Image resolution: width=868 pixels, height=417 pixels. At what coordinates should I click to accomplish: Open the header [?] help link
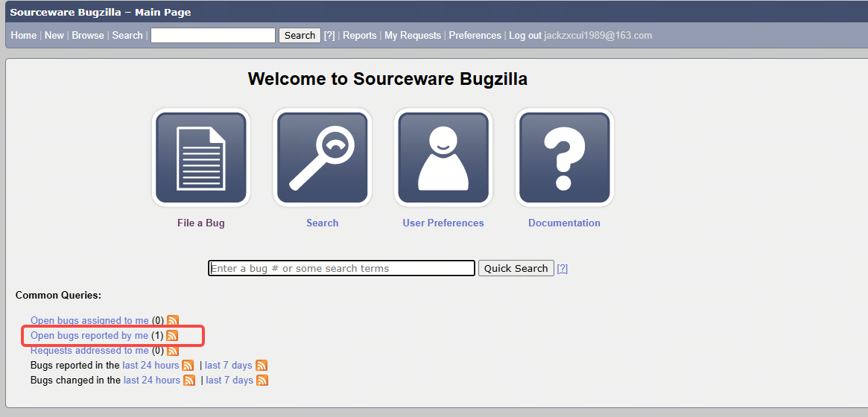click(x=329, y=36)
